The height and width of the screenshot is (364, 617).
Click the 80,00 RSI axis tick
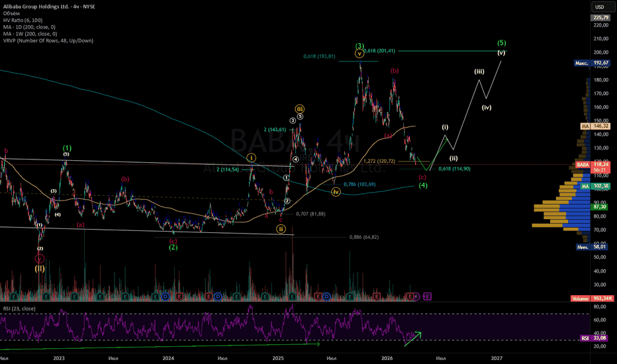(600, 306)
